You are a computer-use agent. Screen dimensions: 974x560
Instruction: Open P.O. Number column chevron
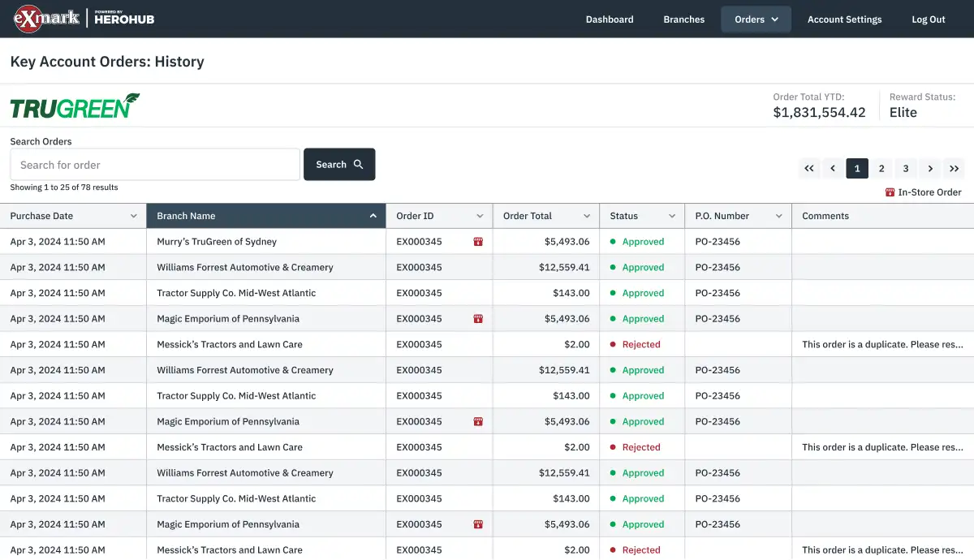pos(779,216)
